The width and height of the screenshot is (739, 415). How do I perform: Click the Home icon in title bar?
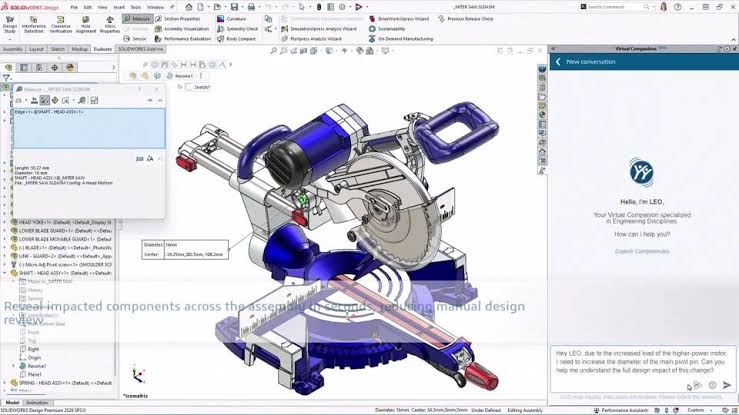tap(189, 7)
